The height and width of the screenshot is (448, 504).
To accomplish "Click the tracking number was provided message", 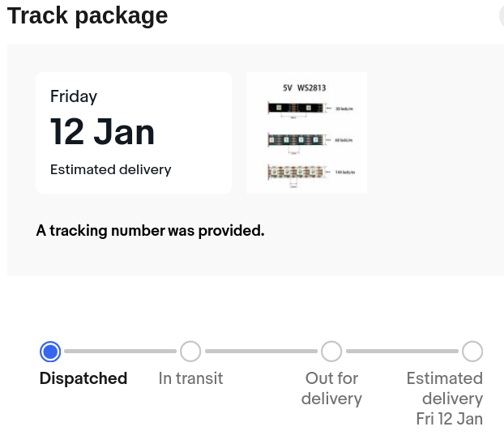I will point(150,231).
